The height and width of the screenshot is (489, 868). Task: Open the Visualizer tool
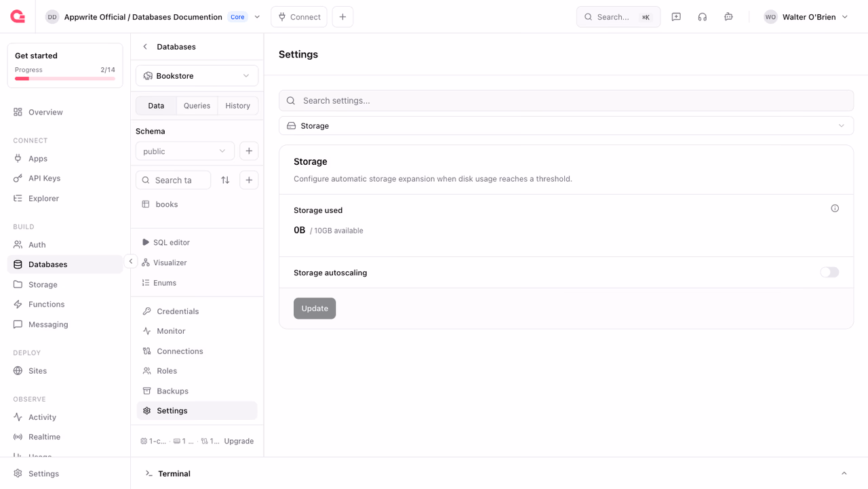click(x=170, y=262)
